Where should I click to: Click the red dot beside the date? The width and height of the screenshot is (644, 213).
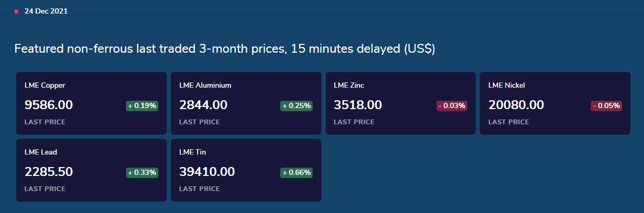click(x=16, y=11)
